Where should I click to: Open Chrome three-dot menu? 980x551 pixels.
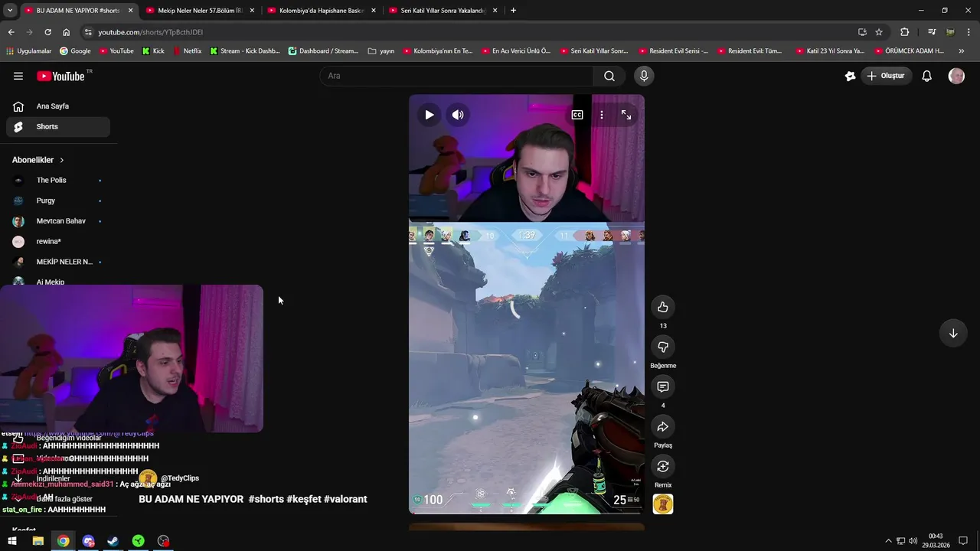(969, 32)
